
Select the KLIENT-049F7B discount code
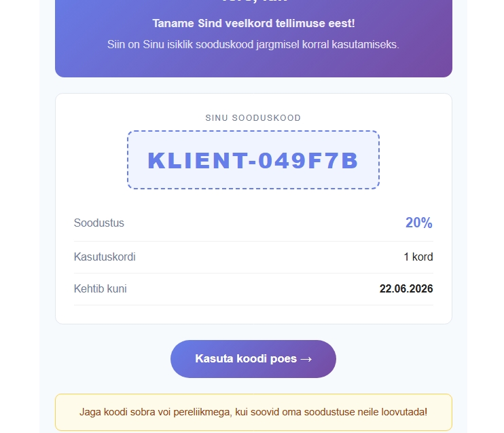[x=253, y=160]
